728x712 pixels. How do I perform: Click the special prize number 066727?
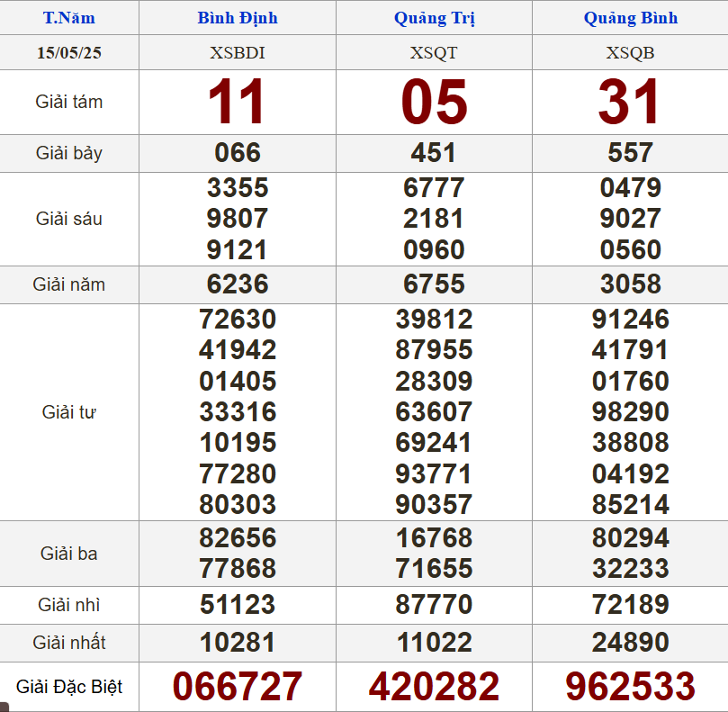pyautogui.click(x=238, y=687)
